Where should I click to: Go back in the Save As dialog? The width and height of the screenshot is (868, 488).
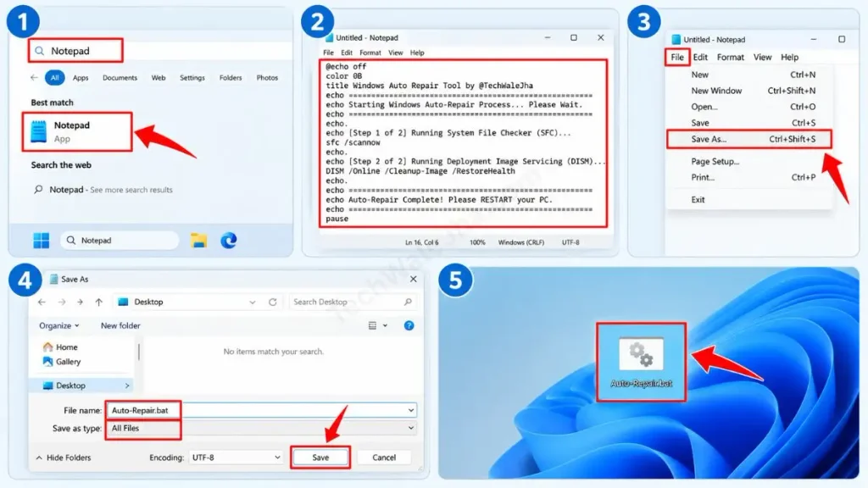[x=42, y=302]
